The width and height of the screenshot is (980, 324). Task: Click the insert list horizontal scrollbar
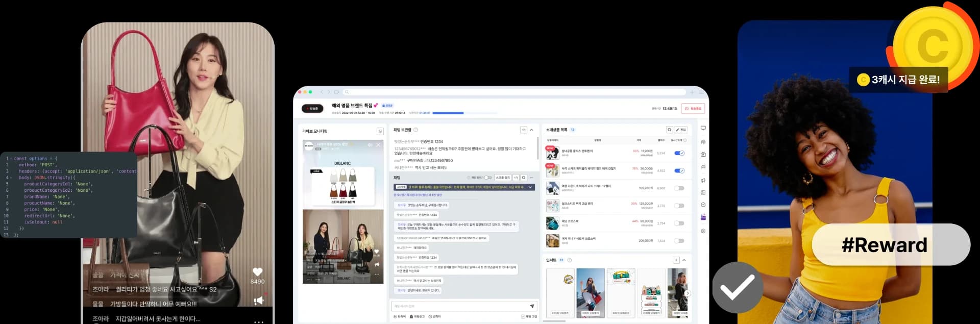(x=554, y=321)
